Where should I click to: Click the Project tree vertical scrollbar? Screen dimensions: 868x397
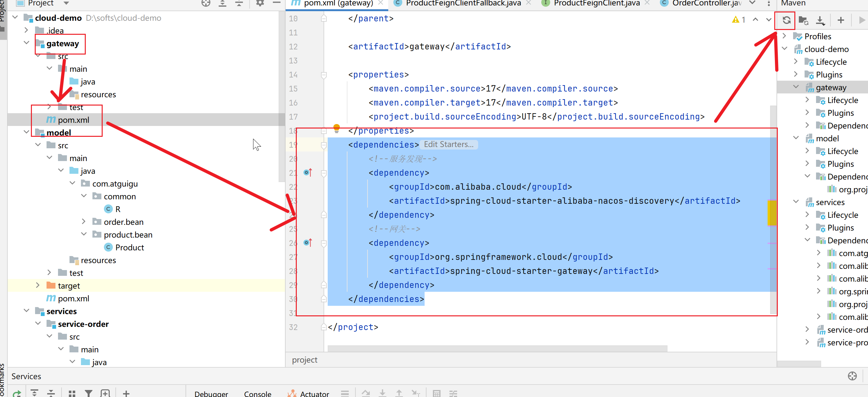click(x=282, y=96)
